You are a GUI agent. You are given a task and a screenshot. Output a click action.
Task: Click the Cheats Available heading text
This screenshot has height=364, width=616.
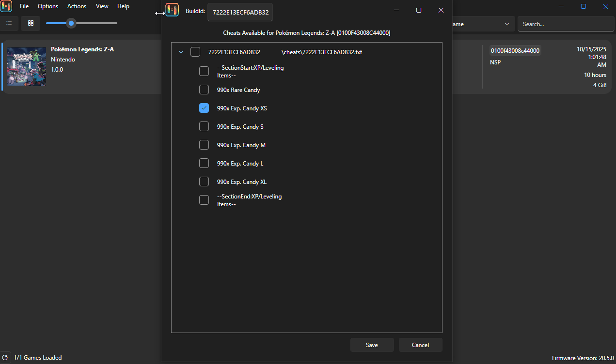[306, 33]
